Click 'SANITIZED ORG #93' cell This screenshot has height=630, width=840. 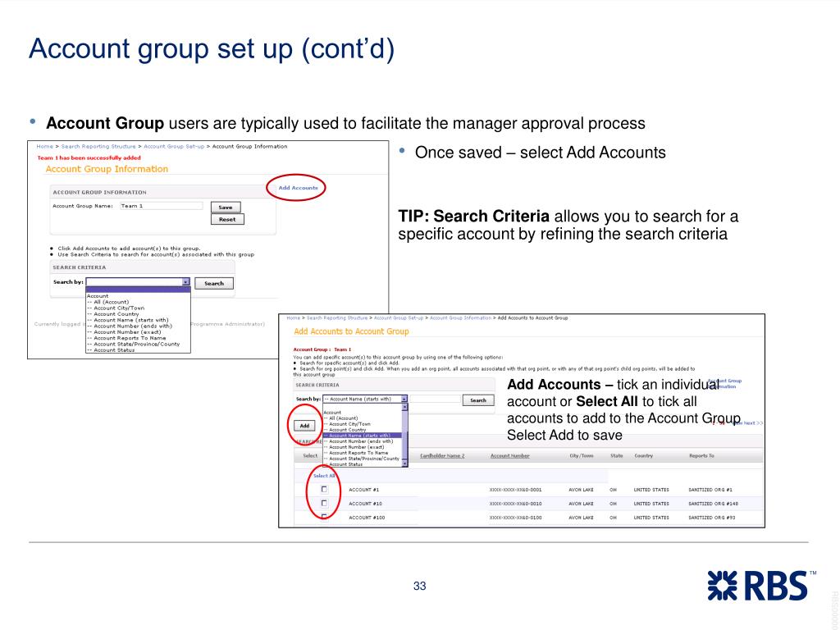pyautogui.click(x=711, y=518)
